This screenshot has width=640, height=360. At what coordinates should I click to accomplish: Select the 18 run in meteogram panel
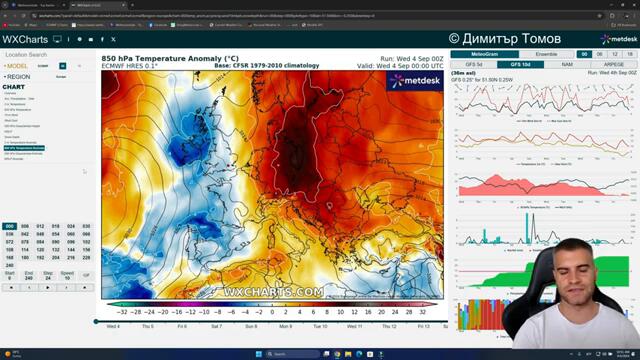click(x=629, y=54)
